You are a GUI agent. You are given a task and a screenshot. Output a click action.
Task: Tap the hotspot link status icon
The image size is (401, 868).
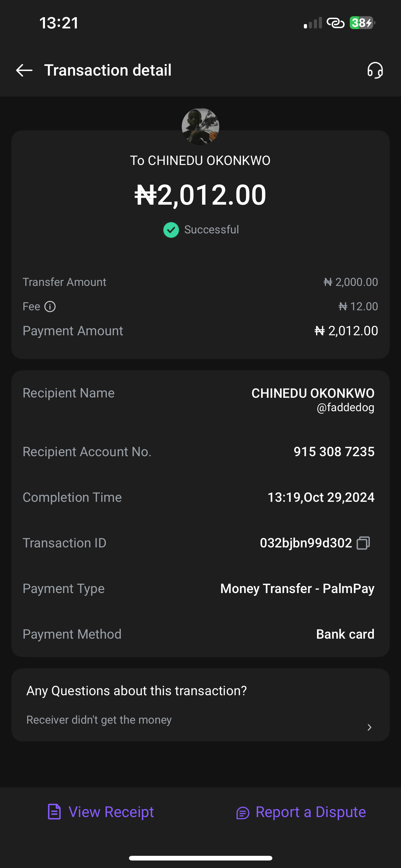click(x=336, y=23)
